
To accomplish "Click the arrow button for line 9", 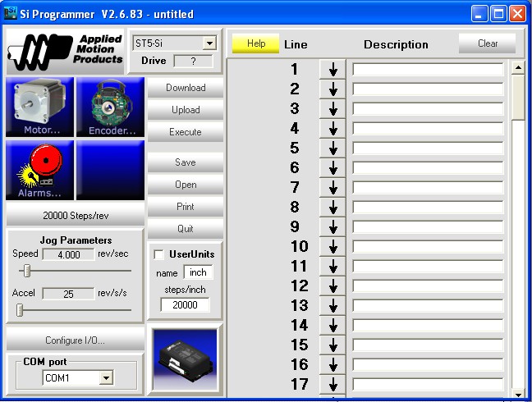I will coord(332,226).
